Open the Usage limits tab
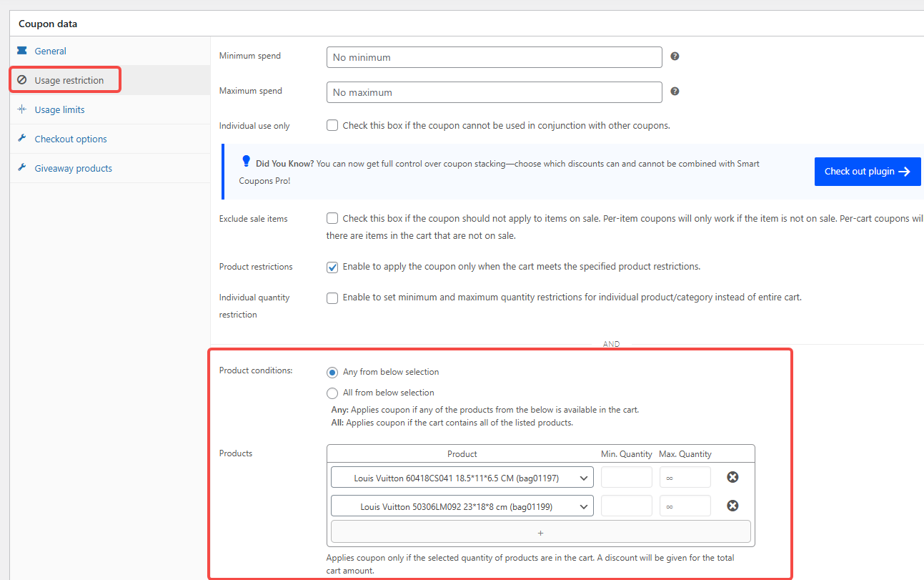The image size is (924, 580). [59, 109]
